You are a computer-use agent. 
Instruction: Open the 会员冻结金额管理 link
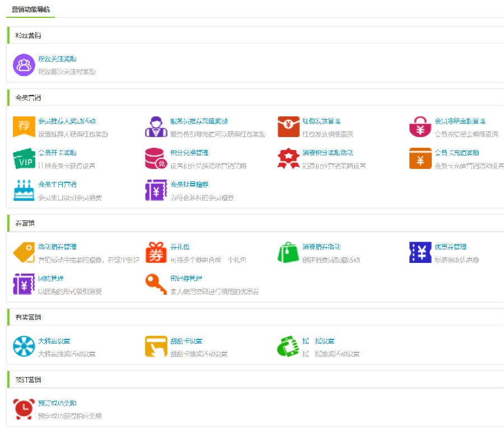point(460,121)
